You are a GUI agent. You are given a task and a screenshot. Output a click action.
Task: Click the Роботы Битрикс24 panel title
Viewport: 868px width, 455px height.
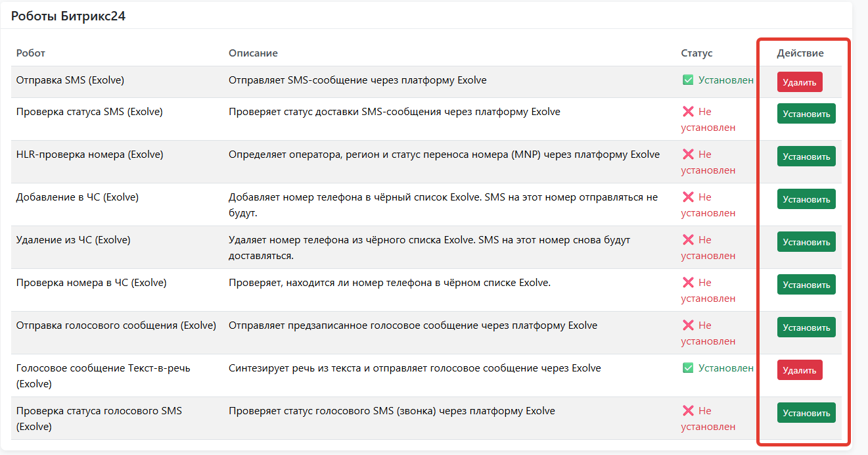68,16
